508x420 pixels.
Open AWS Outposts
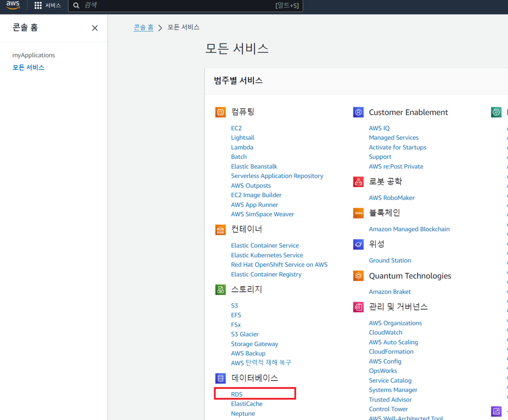(x=251, y=185)
